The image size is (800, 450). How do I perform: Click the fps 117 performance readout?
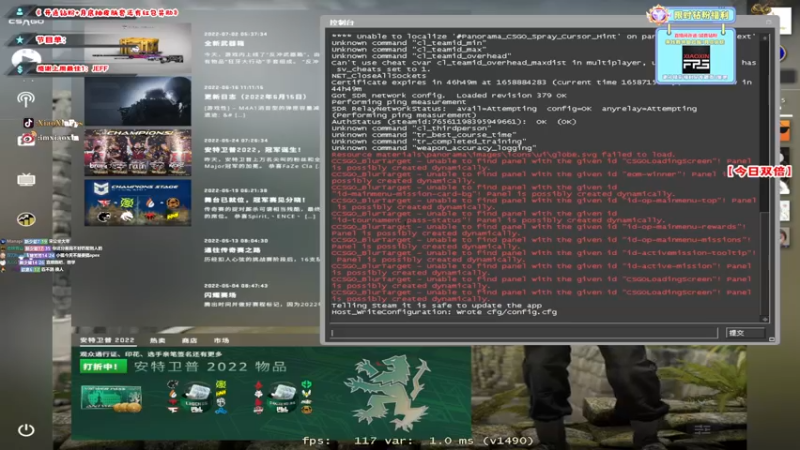418,440
